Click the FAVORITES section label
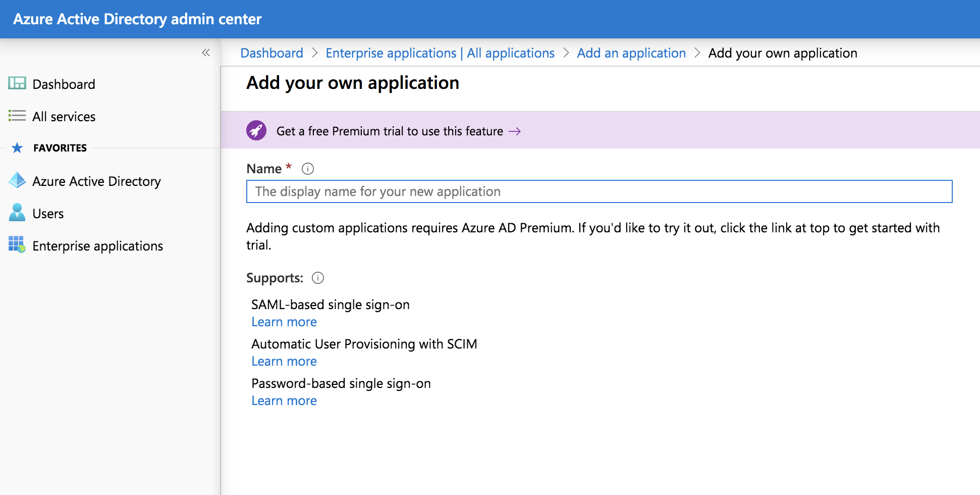The height and width of the screenshot is (495, 980). click(60, 148)
